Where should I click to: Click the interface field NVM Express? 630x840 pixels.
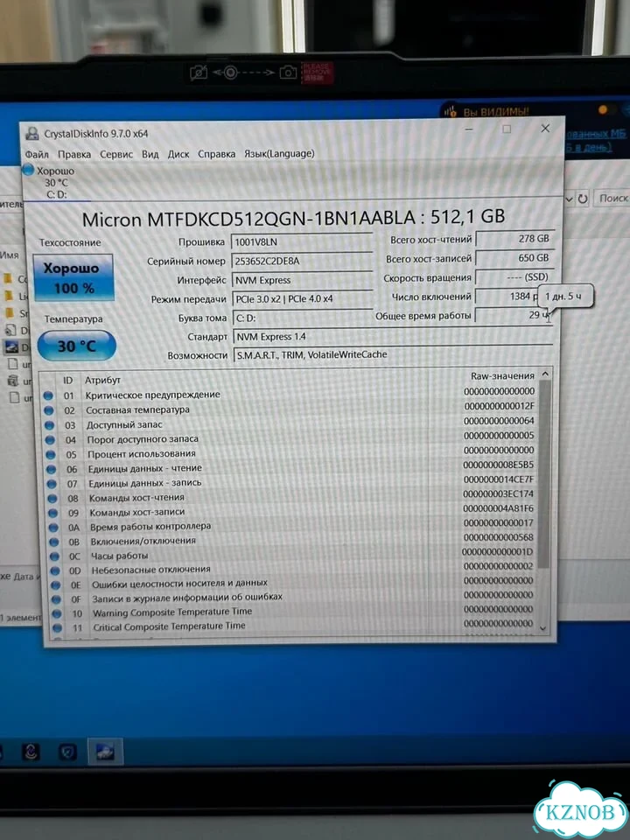click(302, 280)
